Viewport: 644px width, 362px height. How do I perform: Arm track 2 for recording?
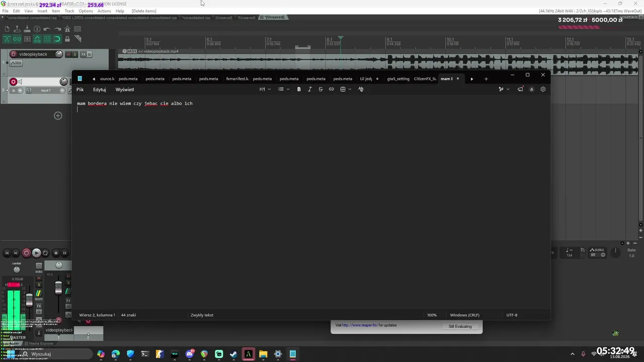click(x=14, y=82)
